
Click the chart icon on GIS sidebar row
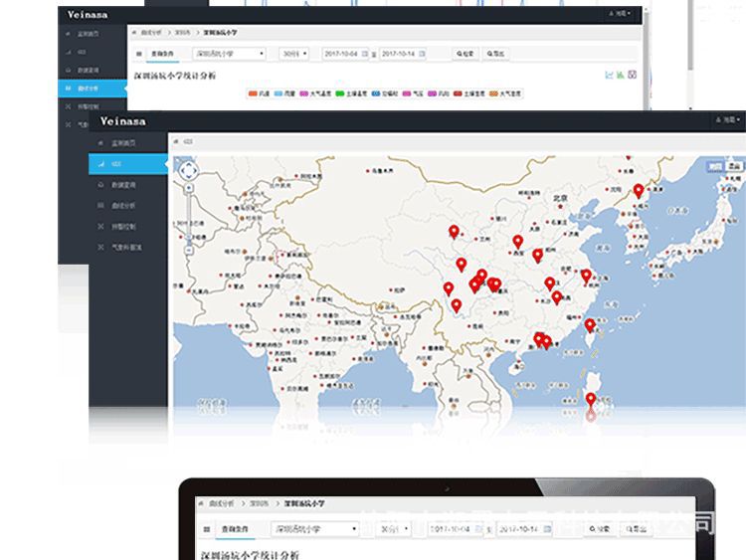(x=100, y=164)
